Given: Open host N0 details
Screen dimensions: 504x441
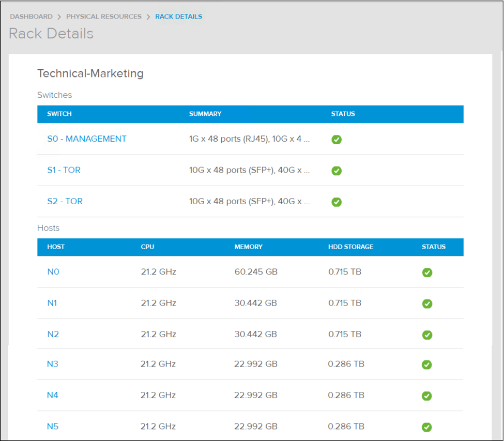Looking at the screenshot, I should [x=53, y=271].
